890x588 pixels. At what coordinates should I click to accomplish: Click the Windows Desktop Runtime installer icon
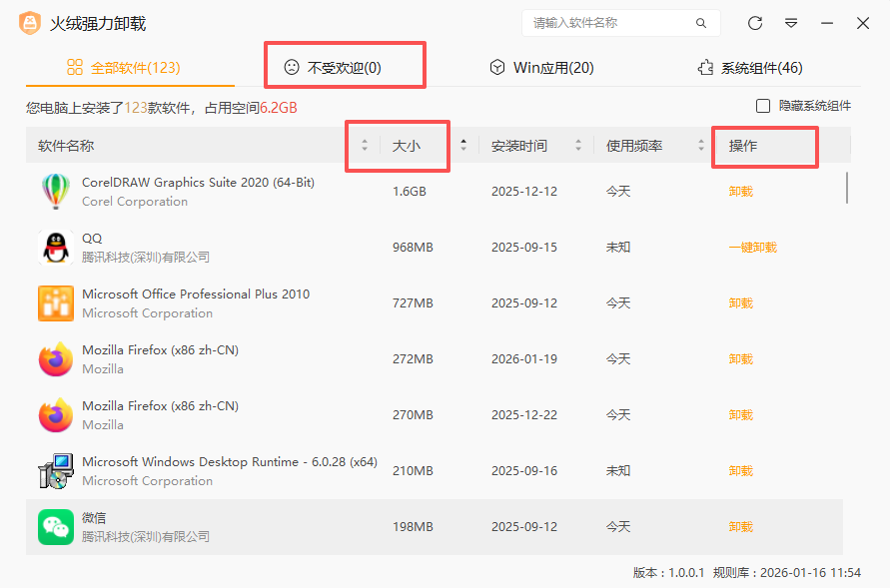[56, 471]
